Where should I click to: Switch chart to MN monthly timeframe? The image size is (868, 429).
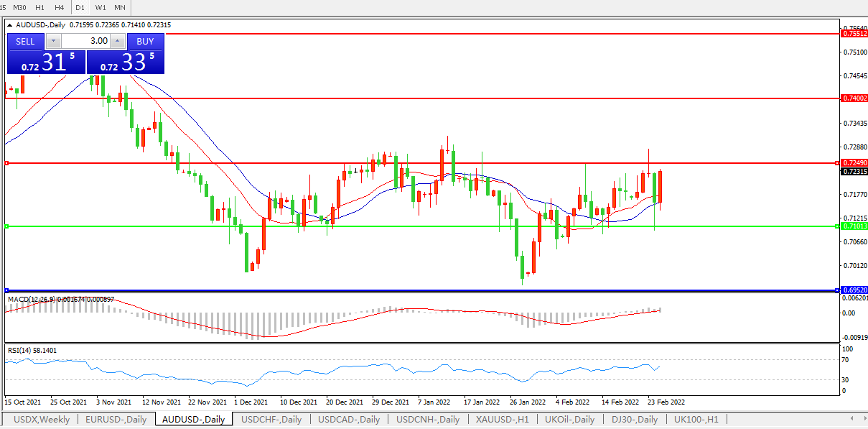pyautogui.click(x=120, y=7)
